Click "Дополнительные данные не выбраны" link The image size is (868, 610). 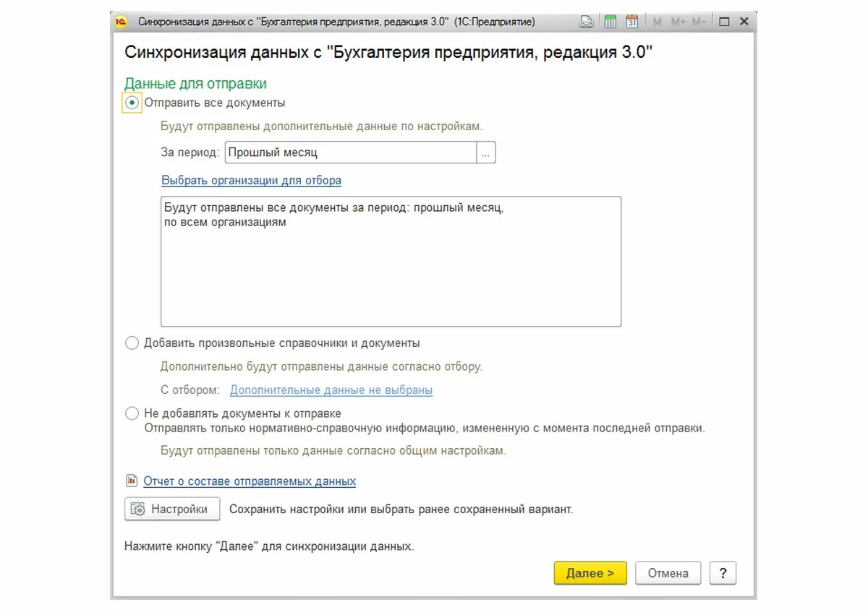(x=331, y=390)
